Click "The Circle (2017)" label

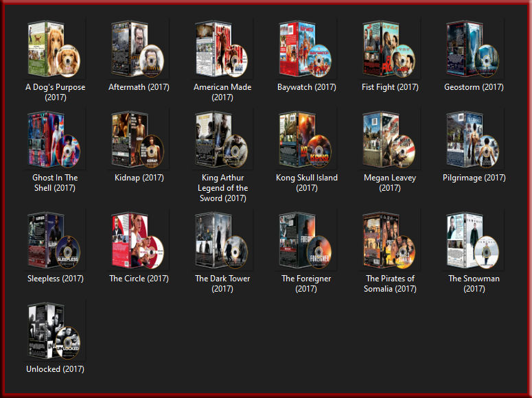pyautogui.click(x=139, y=279)
